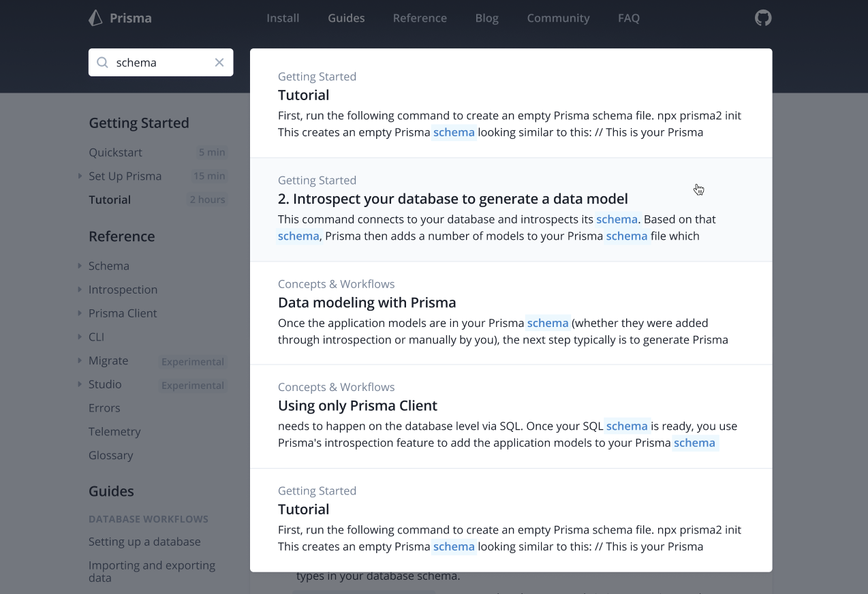
Task: Open the Community menu item
Action: click(558, 18)
